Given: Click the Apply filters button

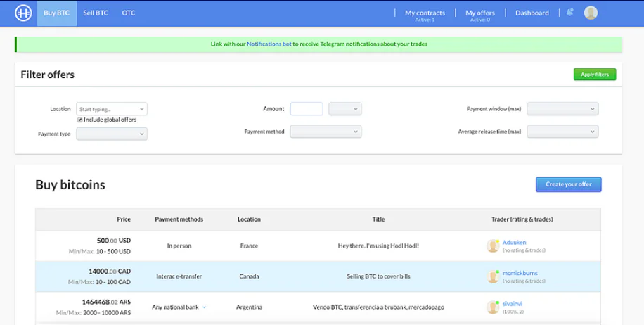Looking at the screenshot, I should [x=595, y=75].
